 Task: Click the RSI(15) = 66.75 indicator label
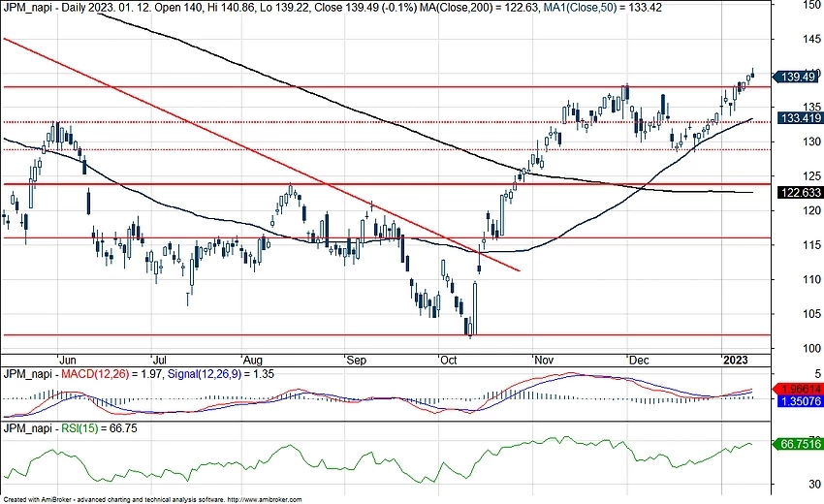99,428
